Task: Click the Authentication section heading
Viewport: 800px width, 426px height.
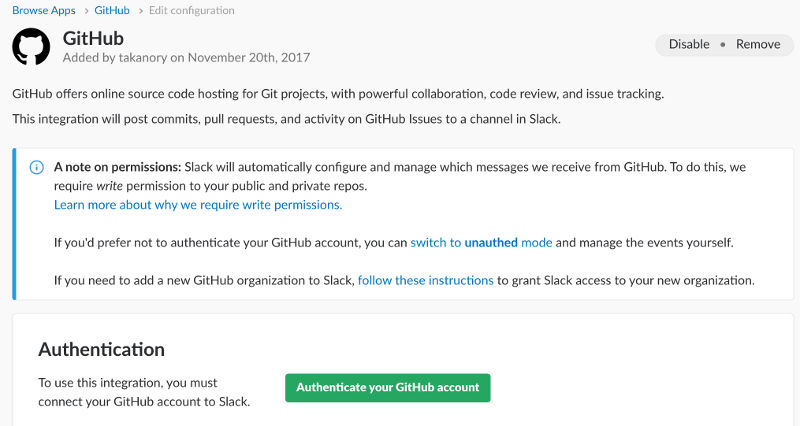Action: [x=102, y=349]
